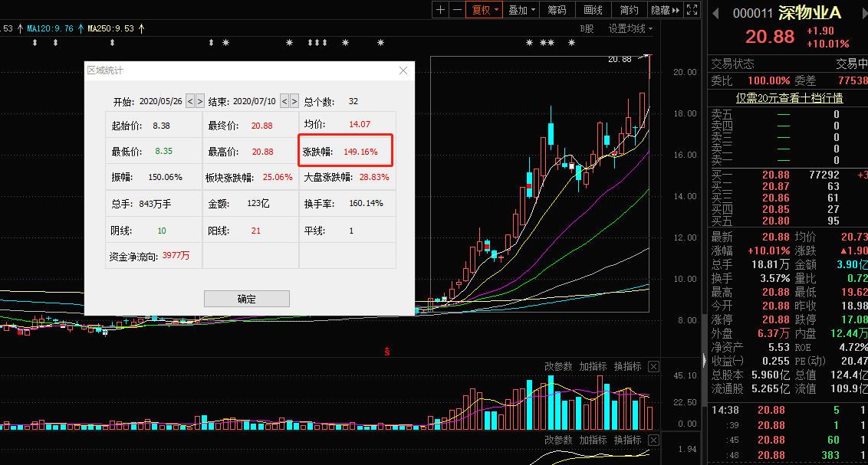
Task: Click the fullscreen expand icon in toolbar
Action: (x=692, y=10)
